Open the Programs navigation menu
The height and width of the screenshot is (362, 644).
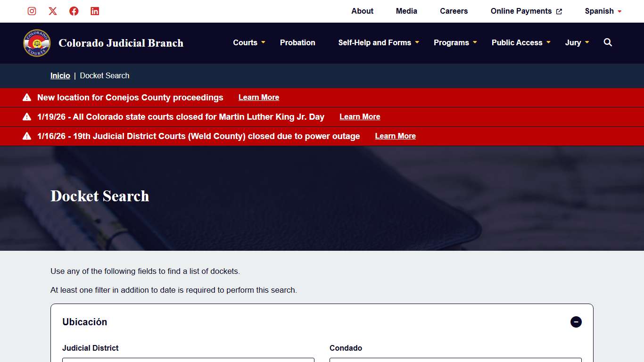coord(455,42)
